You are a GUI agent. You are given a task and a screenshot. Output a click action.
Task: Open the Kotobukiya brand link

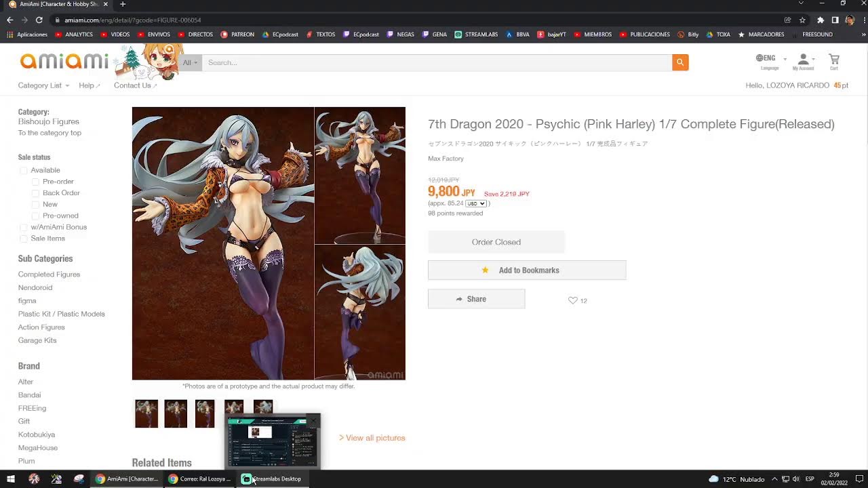(37, 434)
